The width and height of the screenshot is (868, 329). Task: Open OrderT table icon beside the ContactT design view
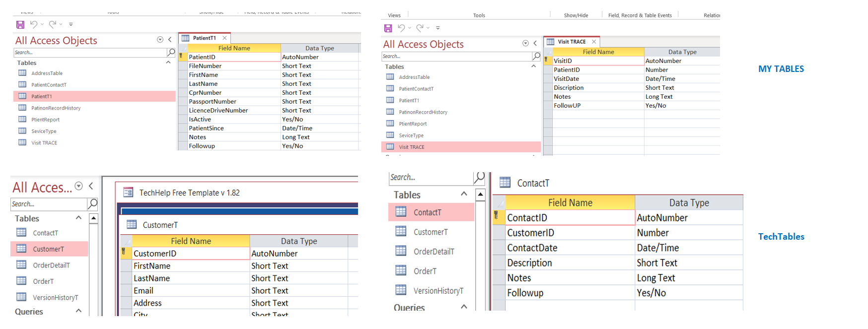(x=401, y=270)
